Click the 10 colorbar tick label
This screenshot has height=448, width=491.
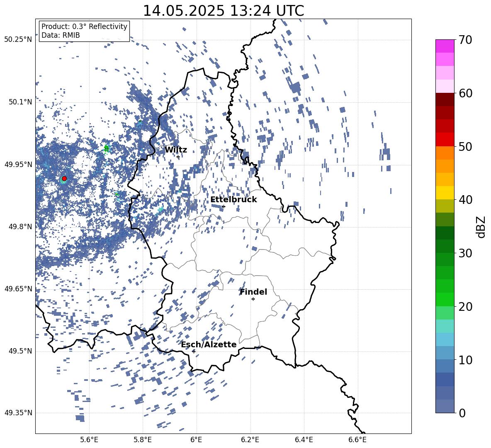tap(465, 360)
